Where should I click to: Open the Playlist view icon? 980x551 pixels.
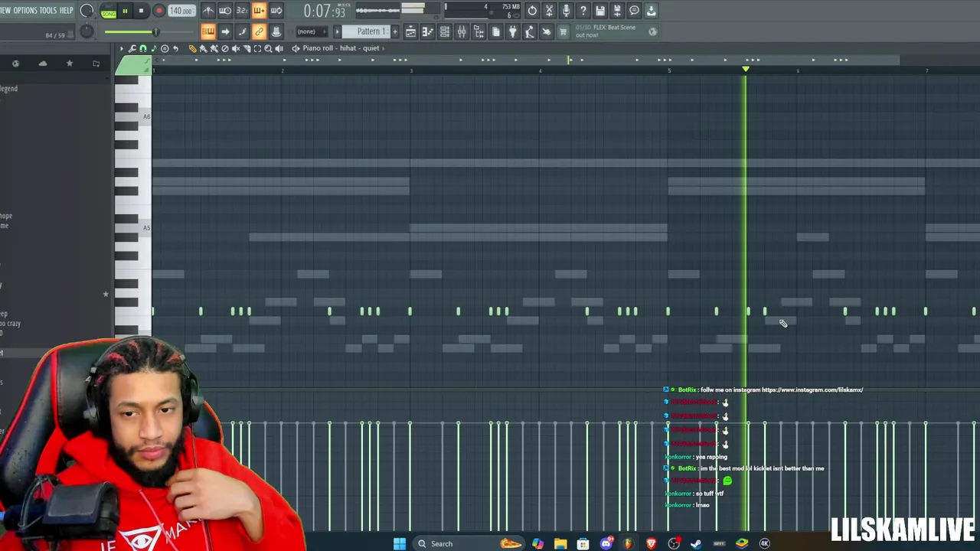[x=410, y=31]
